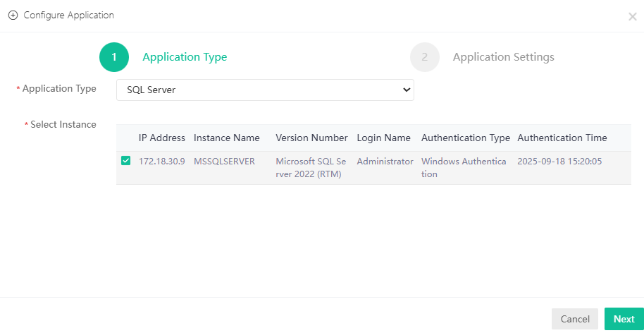Click the Next button
Screen dimensions: 644x333
(624, 319)
